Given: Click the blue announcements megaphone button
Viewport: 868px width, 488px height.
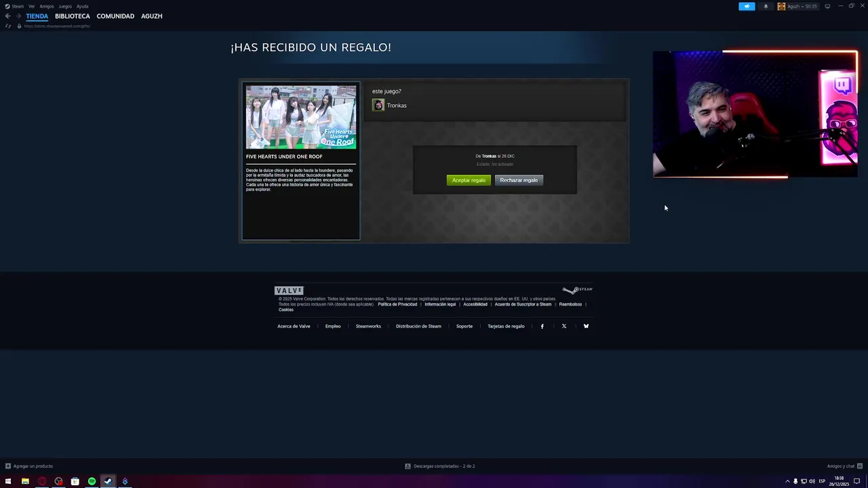Looking at the screenshot, I should [747, 6].
